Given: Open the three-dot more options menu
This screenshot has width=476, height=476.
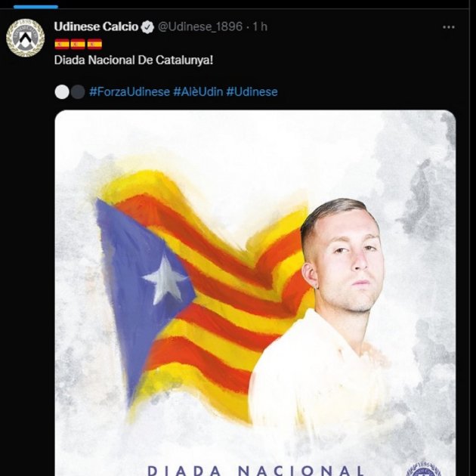Looking at the screenshot, I should (x=448, y=27).
